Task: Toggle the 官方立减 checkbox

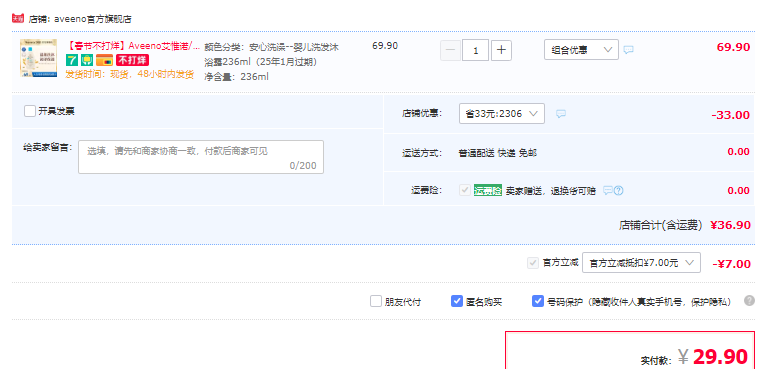Action: pyautogui.click(x=533, y=263)
